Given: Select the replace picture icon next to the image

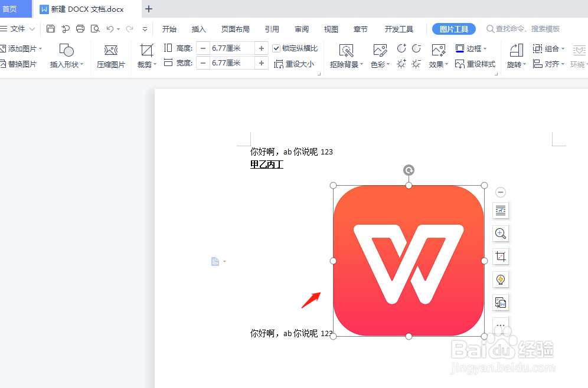Looking at the screenshot, I should 500,302.
